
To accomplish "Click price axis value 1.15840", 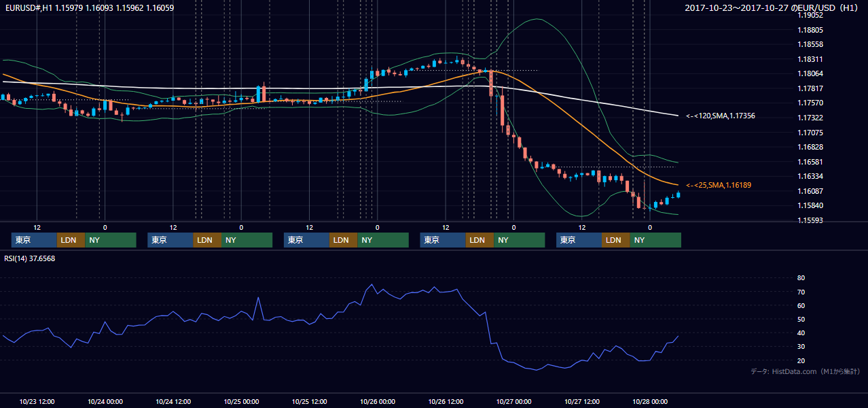I will click(810, 205).
